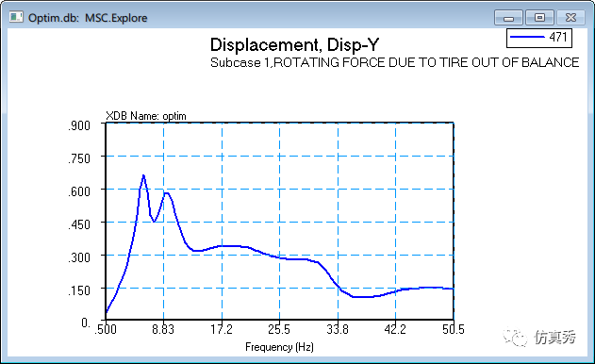Click the 33.8 x-axis value
Viewport: 595px width, 364px height.
338,329
